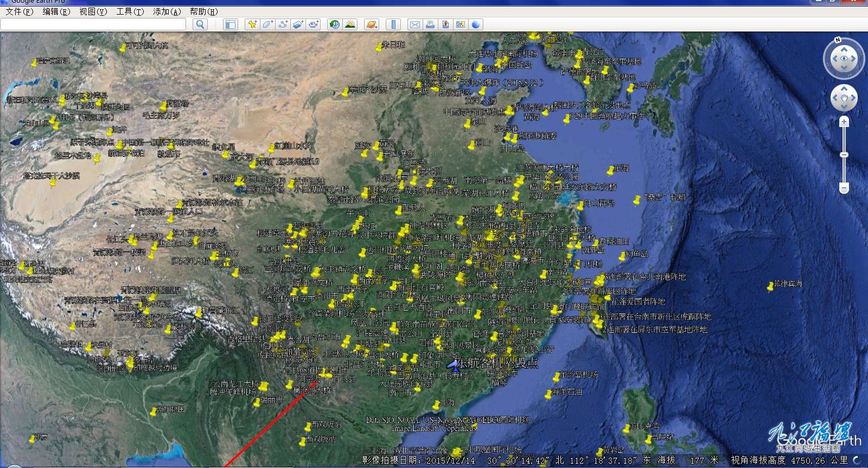The image size is (868, 468).
Task: Show historical imagery clock icon
Action: (x=335, y=24)
